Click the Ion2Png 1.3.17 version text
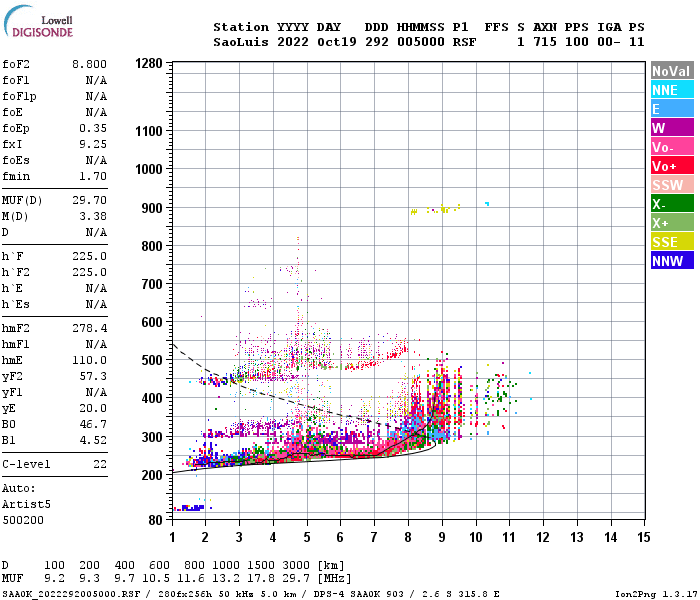Screen dimensions: 700x600 click(x=656, y=594)
